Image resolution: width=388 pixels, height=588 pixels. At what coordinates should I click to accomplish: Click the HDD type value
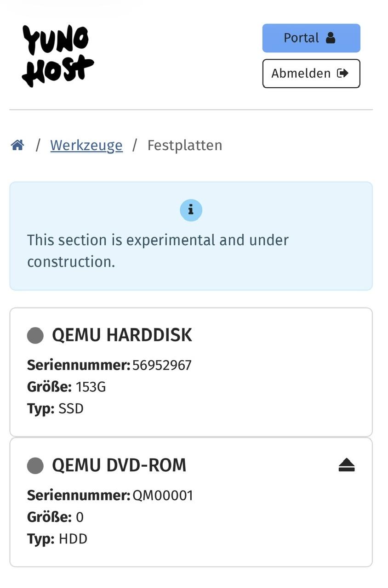(x=73, y=539)
